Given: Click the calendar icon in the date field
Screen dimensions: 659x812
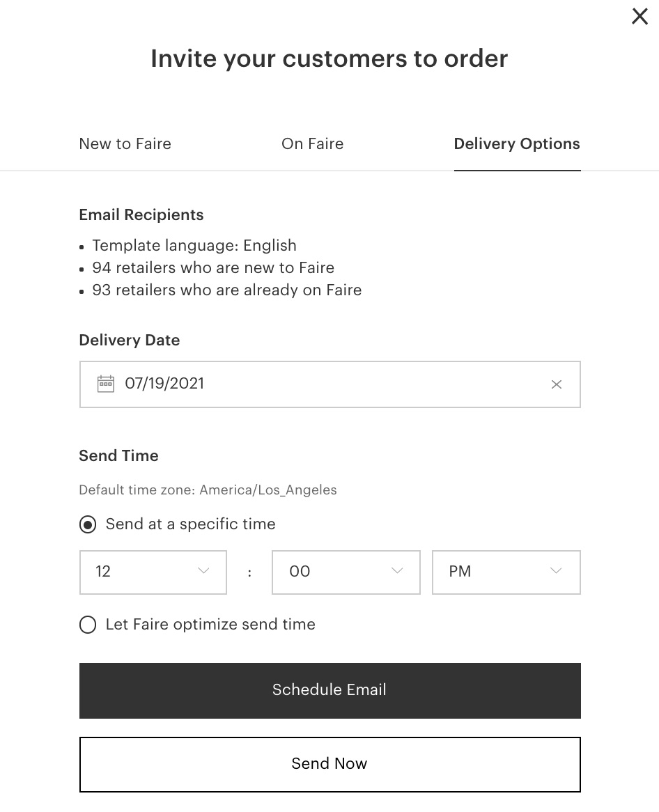Looking at the screenshot, I should [105, 384].
